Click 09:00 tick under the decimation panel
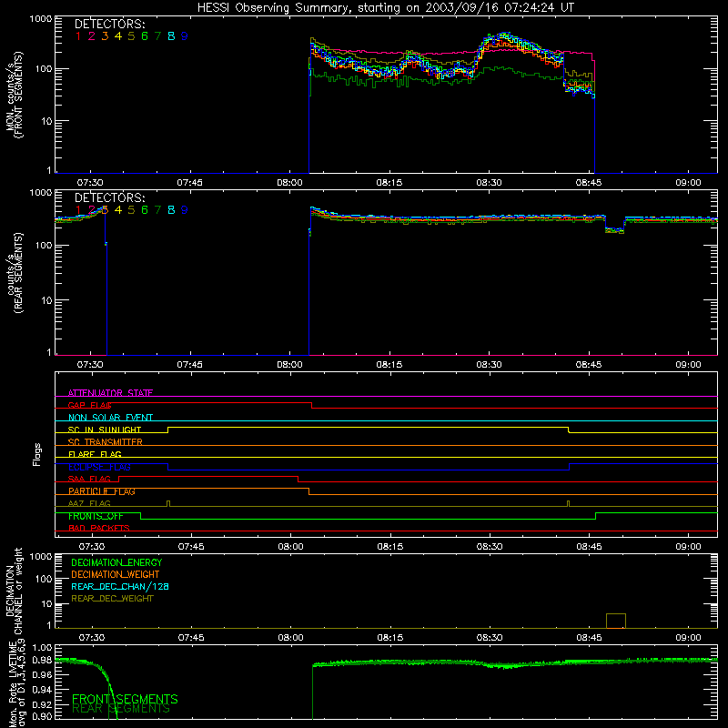 [688, 638]
